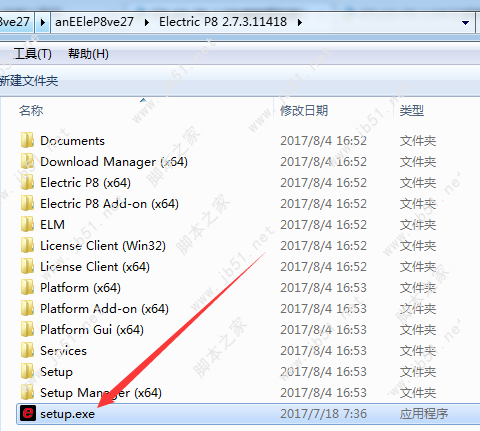Viewport: 480px width, 431px height.
Task: Click the date cell of the Documents row
Action: [323, 141]
